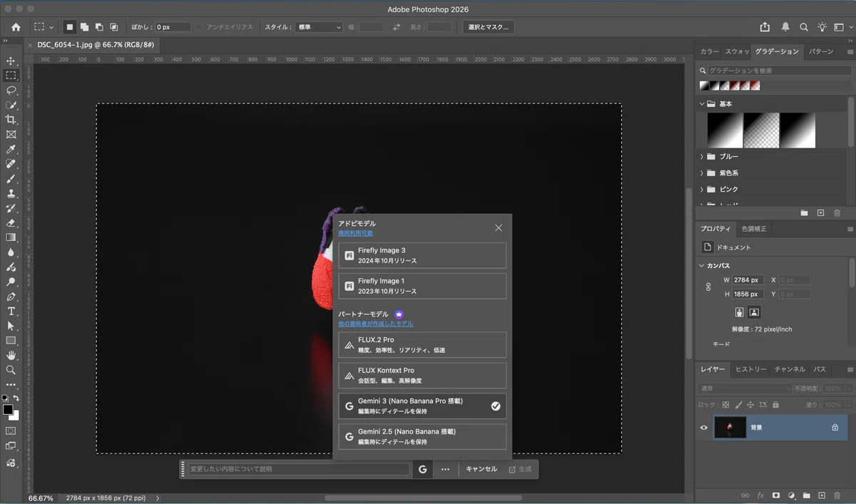Choose Subtract from selection mode button
This screenshot has height=504, width=856.
[x=99, y=27]
